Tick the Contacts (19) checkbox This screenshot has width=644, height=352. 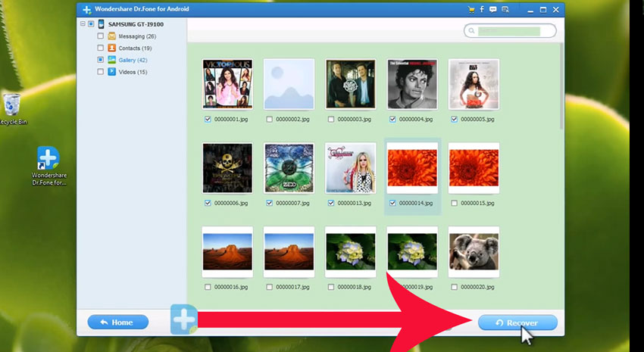pyautogui.click(x=100, y=48)
